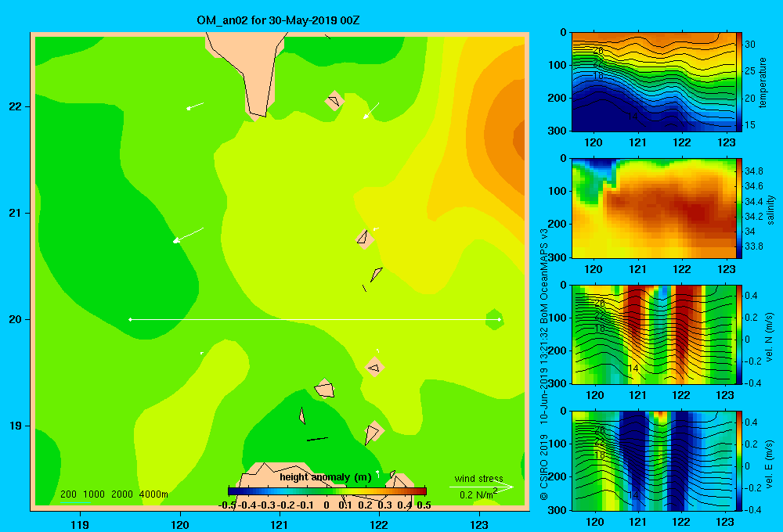783x532 pixels.
Task: Click the large wind arrow near 120E 20.8N
Action: pos(188,235)
